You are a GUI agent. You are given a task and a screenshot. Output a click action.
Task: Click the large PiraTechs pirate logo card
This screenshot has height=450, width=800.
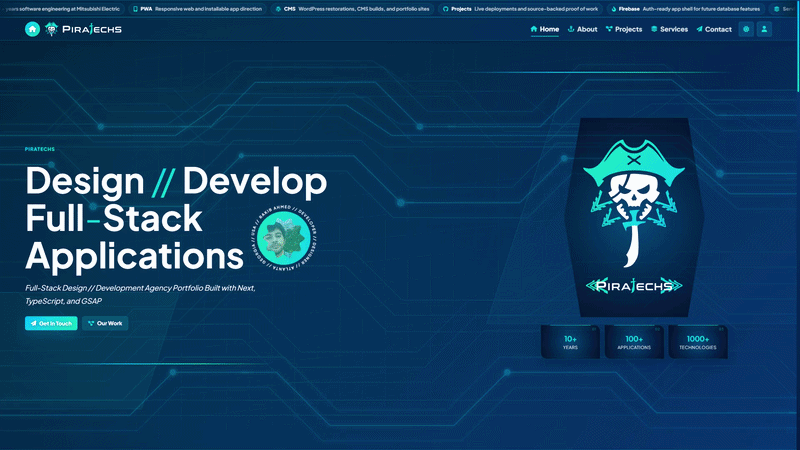point(634,218)
